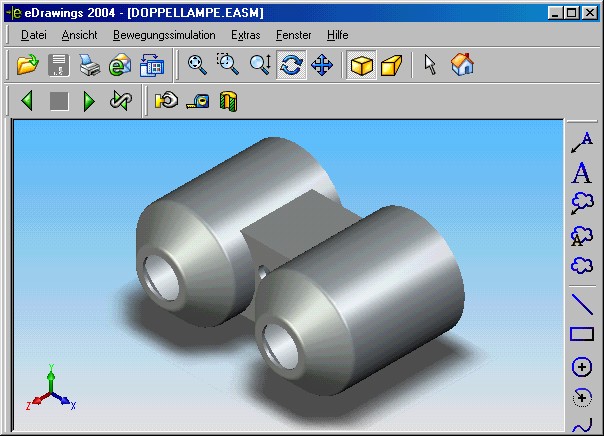Image resolution: width=604 pixels, height=436 pixels.
Task: Play next view with right arrow
Action: pos(89,101)
